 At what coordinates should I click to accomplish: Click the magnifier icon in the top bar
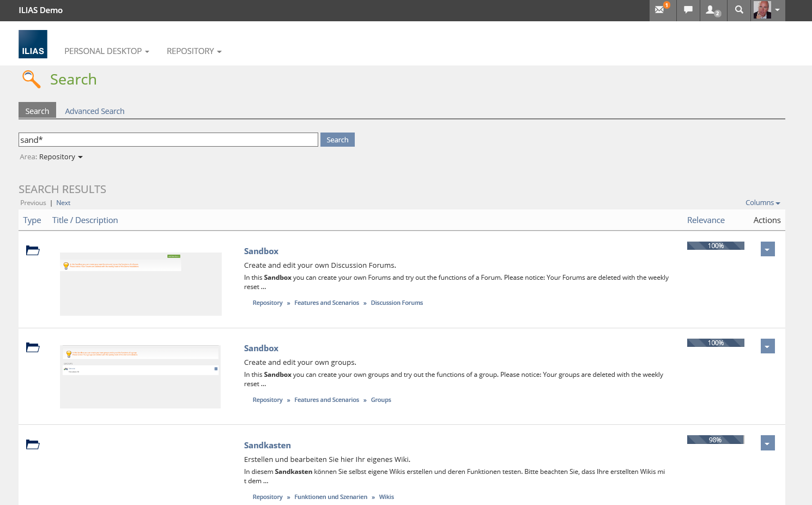739,10
